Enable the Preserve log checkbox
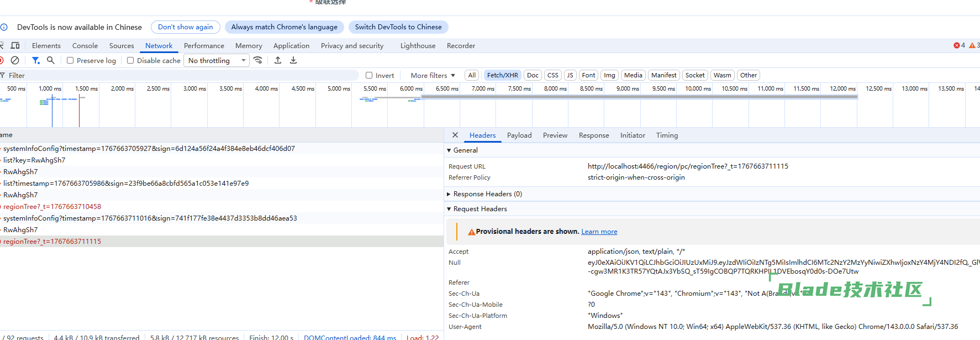Image resolution: width=980 pixels, height=340 pixels. 70,60
